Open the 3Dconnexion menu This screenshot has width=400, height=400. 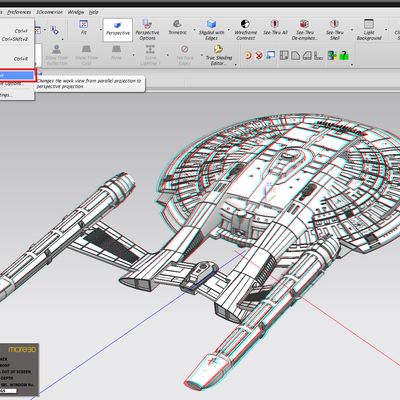click(x=49, y=12)
